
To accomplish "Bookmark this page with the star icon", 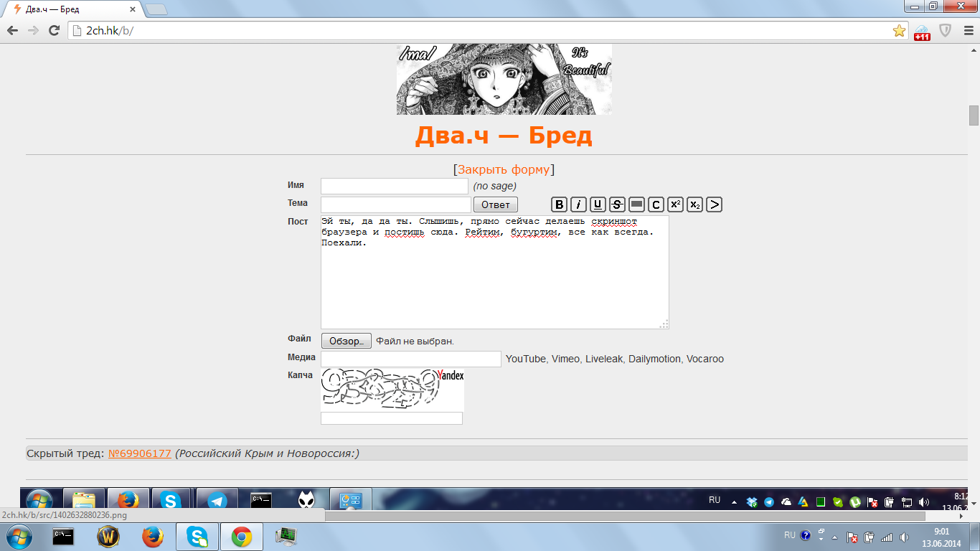I will click(899, 30).
